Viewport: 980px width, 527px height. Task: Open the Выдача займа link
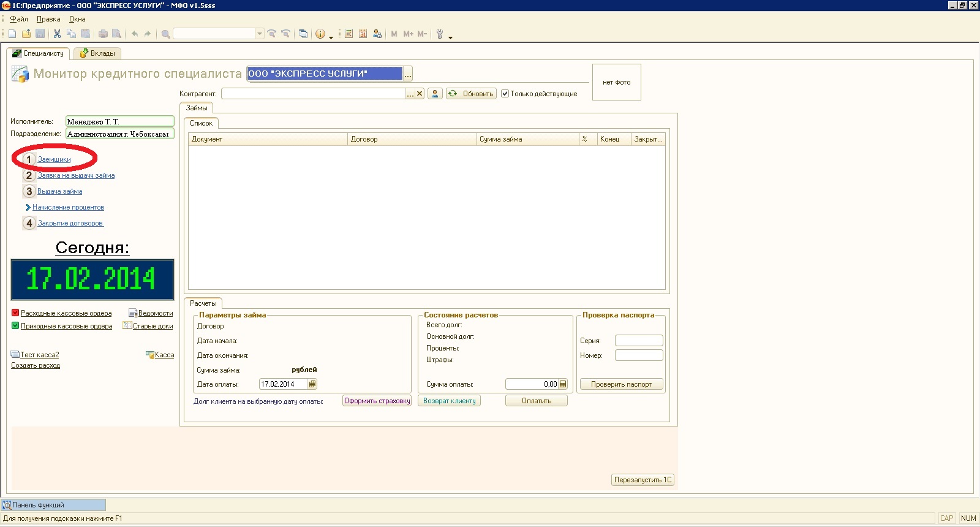point(60,191)
